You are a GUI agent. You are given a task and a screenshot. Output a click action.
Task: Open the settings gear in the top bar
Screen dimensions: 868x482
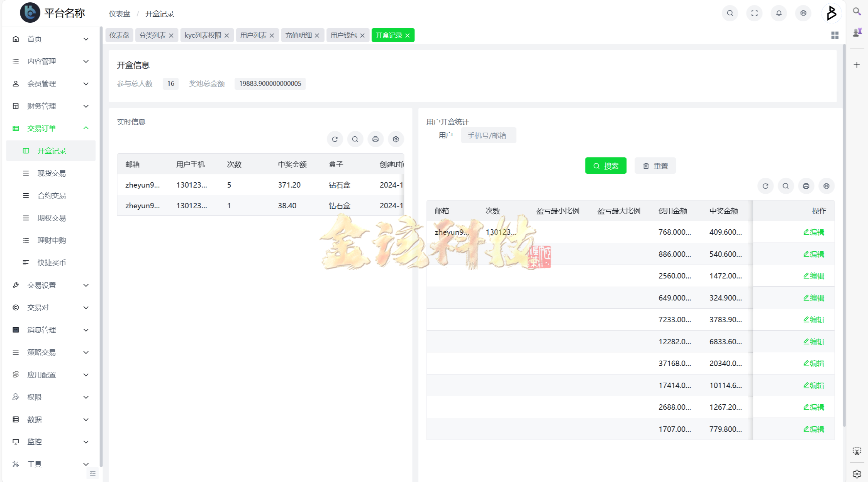803,13
